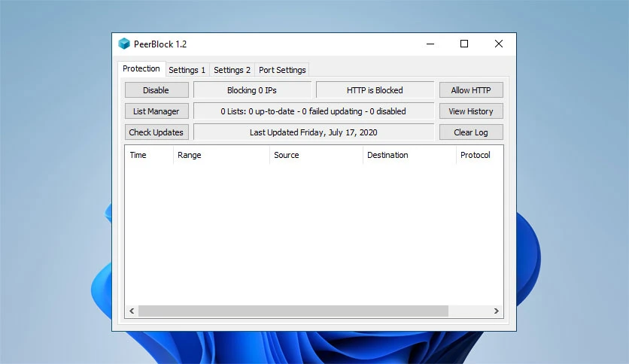629x364 pixels.
Task: Sort log by Time column header
Action: [x=149, y=155]
